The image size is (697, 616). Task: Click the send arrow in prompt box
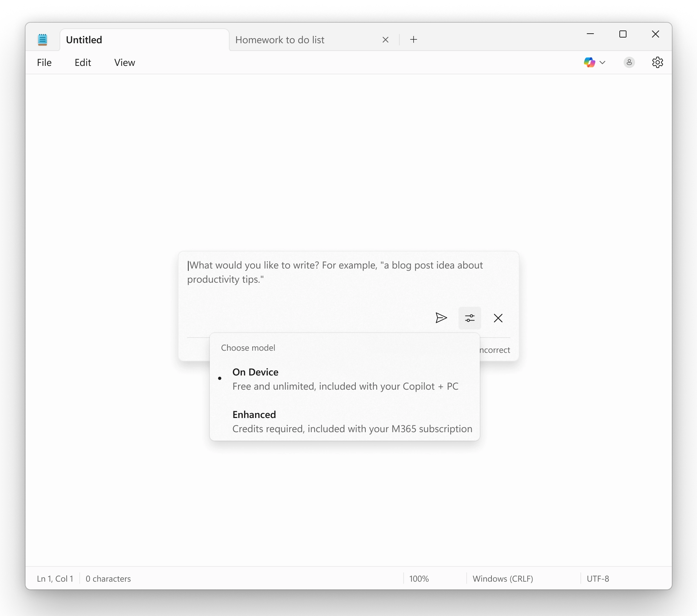pyautogui.click(x=441, y=318)
